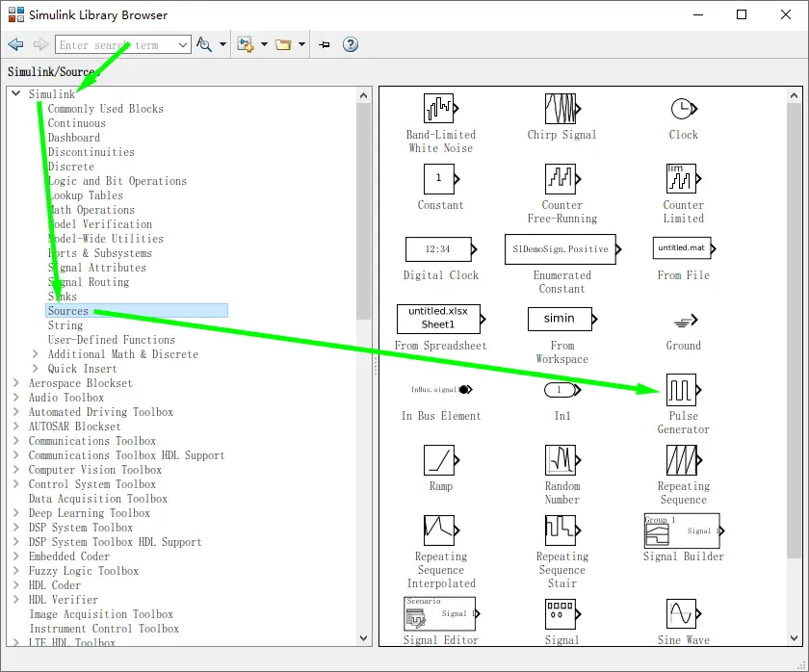Open the help question mark icon
This screenshot has height=672, width=809.
351,44
